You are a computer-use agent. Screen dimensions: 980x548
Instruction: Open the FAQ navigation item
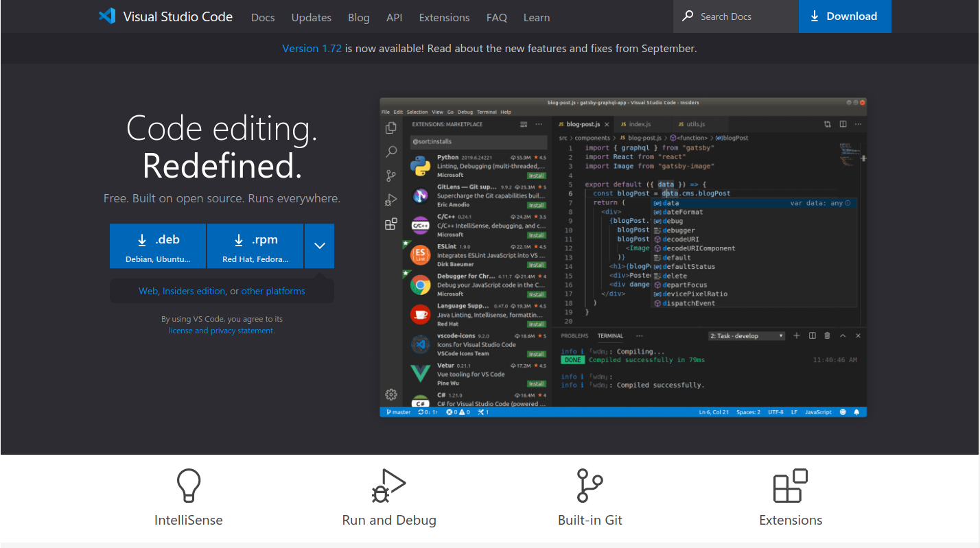point(497,17)
